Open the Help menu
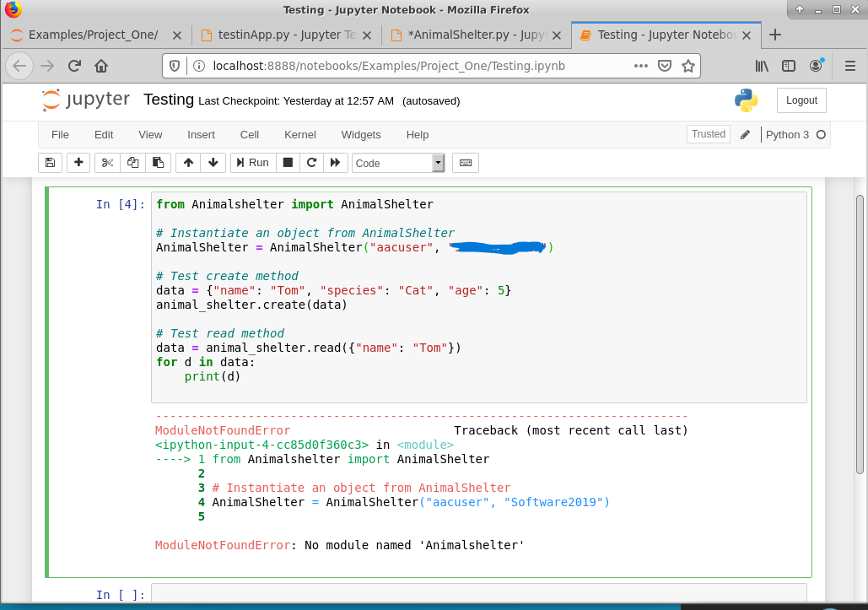This screenshot has width=868, height=610. pos(418,134)
